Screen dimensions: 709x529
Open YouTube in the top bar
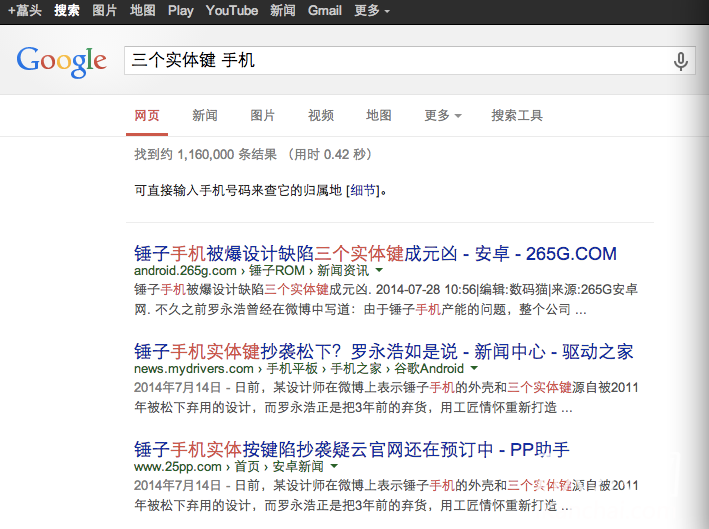pyautogui.click(x=232, y=11)
